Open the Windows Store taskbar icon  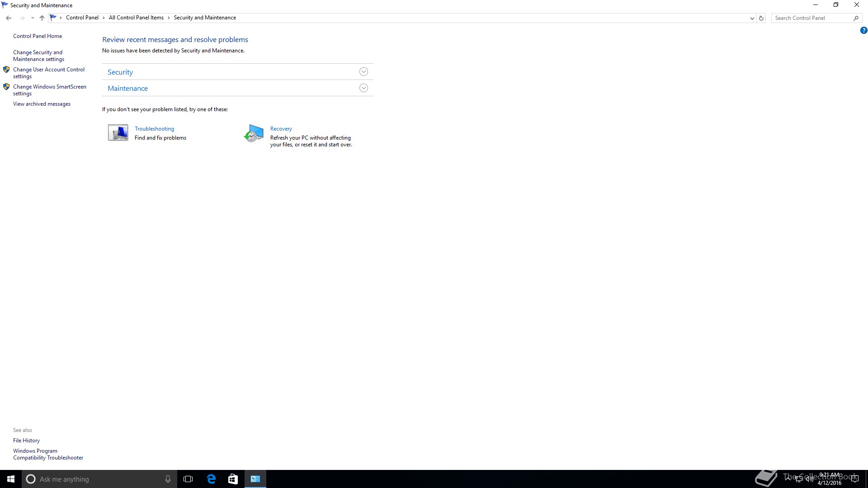pyautogui.click(x=233, y=479)
